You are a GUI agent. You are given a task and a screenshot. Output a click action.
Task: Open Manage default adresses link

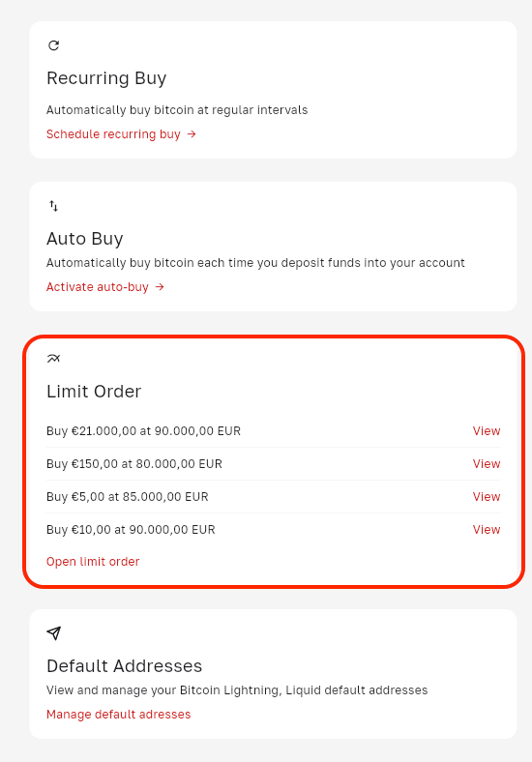[x=119, y=714]
